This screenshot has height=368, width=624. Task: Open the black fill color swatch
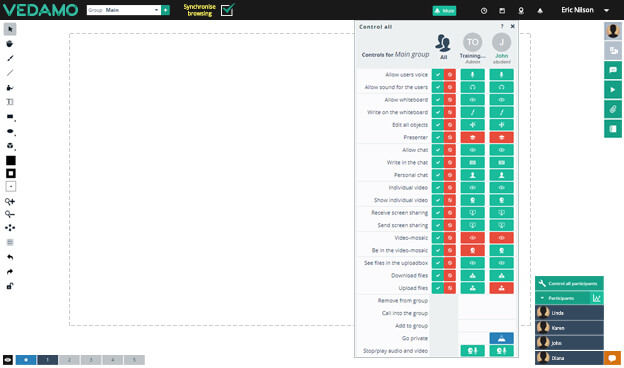(11, 160)
